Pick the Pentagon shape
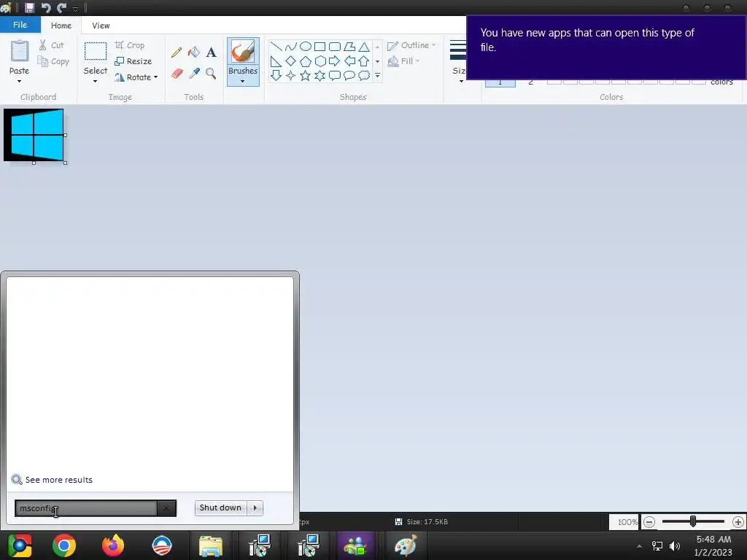This screenshot has height=560, width=747. tap(306, 61)
